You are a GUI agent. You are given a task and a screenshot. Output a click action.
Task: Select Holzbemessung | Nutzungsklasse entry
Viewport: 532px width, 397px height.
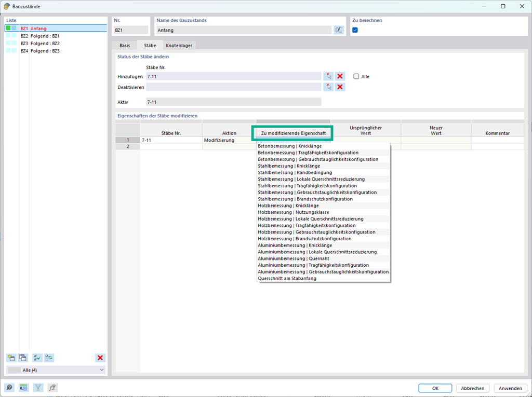[323, 212]
